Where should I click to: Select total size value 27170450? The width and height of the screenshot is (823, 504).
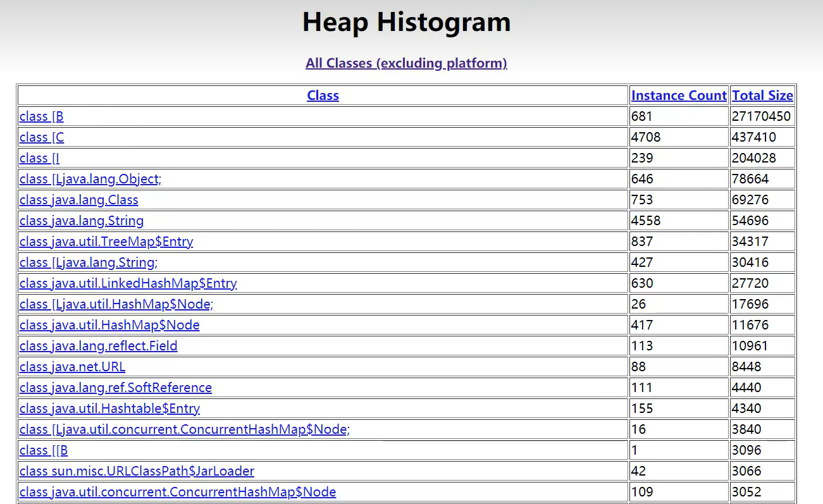pyautogui.click(x=761, y=116)
